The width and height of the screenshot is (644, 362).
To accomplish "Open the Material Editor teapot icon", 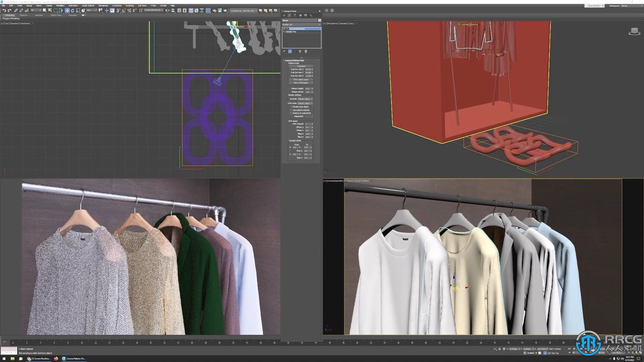I will click(208, 10).
